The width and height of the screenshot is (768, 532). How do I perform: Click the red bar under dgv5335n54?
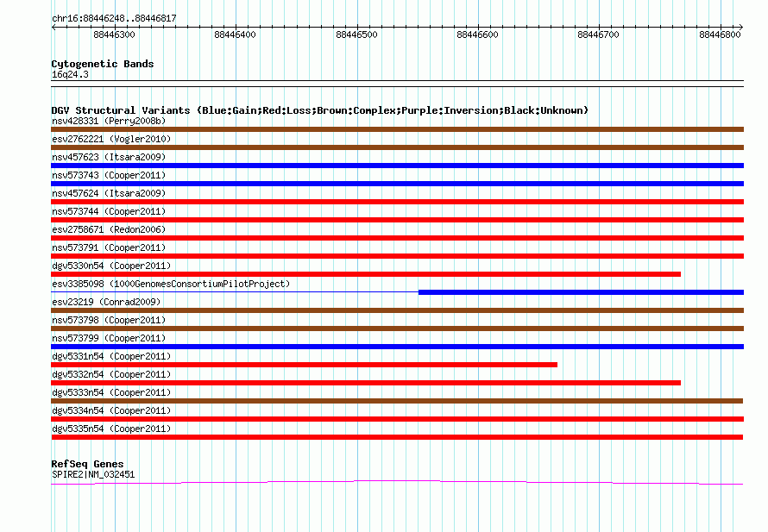point(397,437)
